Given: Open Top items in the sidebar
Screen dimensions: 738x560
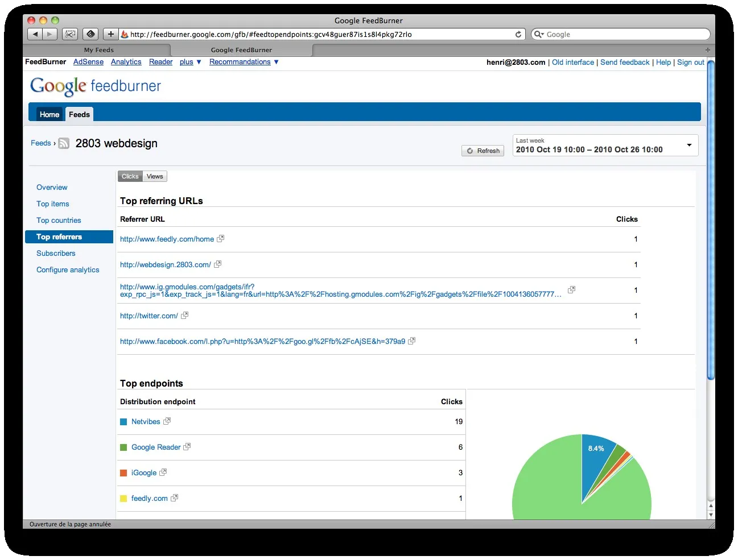Looking at the screenshot, I should pos(53,204).
